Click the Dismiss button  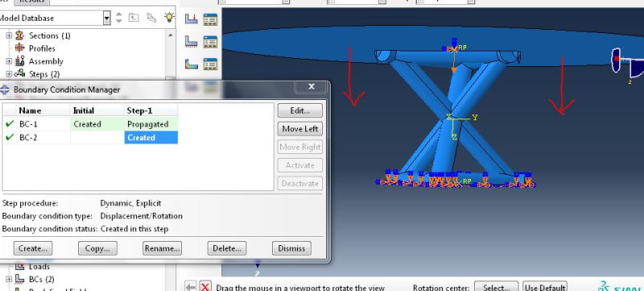[291, 248]
